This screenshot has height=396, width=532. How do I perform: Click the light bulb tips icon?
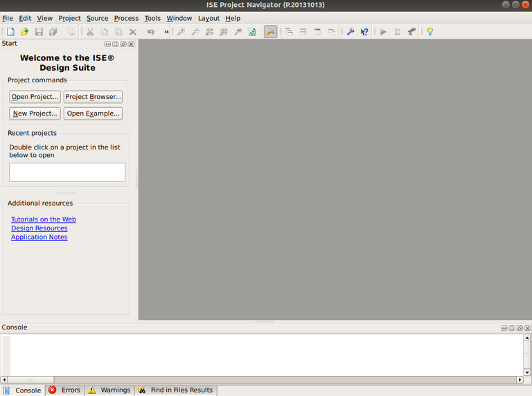coord(430,32)
